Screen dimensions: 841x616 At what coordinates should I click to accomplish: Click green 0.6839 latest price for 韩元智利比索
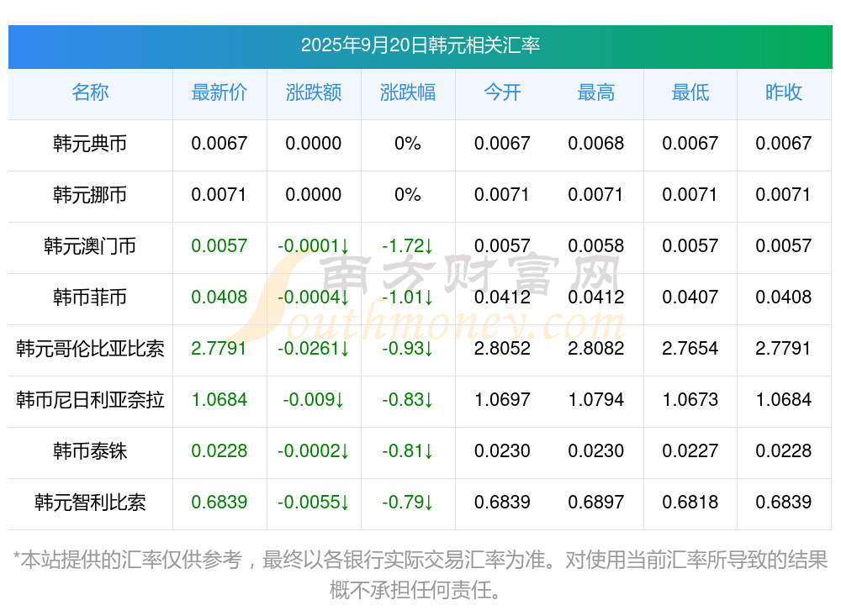220,503
